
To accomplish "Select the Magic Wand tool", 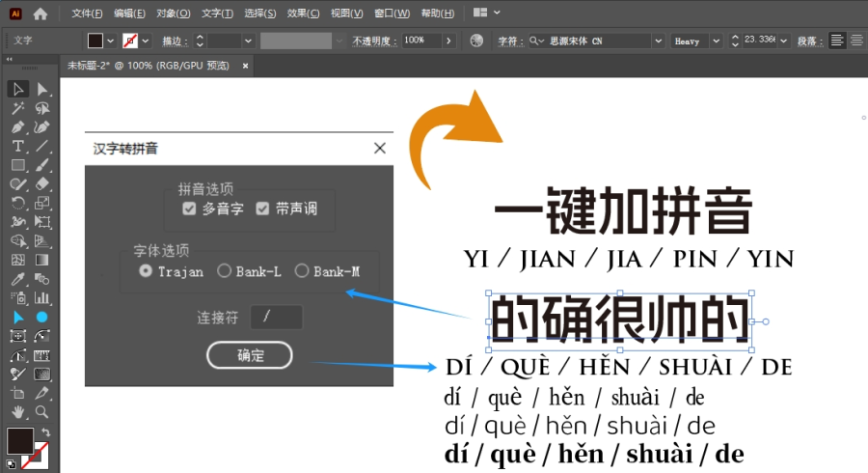I will click(17, 108).
